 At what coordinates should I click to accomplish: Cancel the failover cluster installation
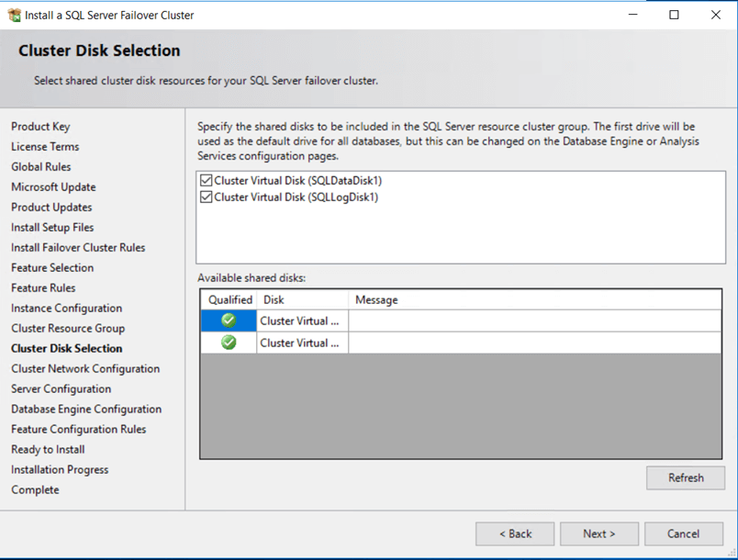pyautogui.click(x=683, y=533)
